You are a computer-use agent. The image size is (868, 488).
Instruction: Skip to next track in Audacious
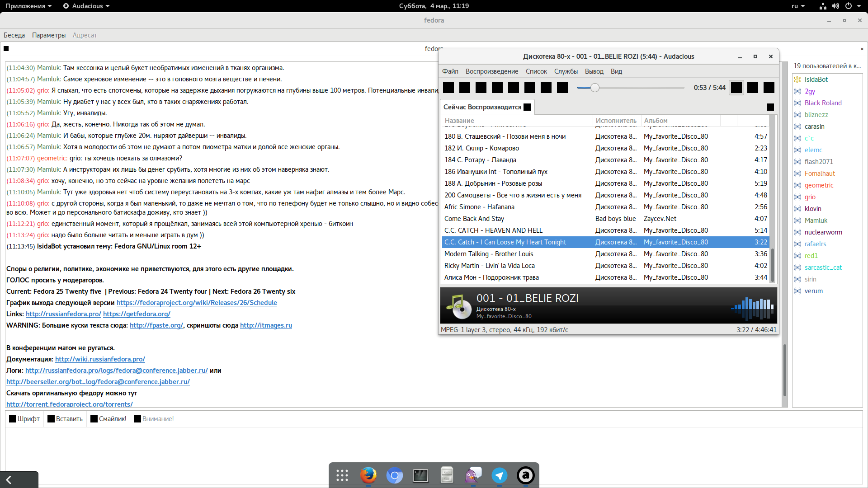point(546,88)
